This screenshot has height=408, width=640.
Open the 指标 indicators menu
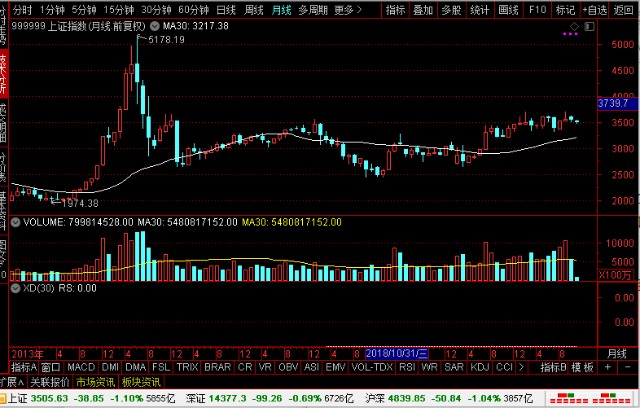tap(396, 10)
